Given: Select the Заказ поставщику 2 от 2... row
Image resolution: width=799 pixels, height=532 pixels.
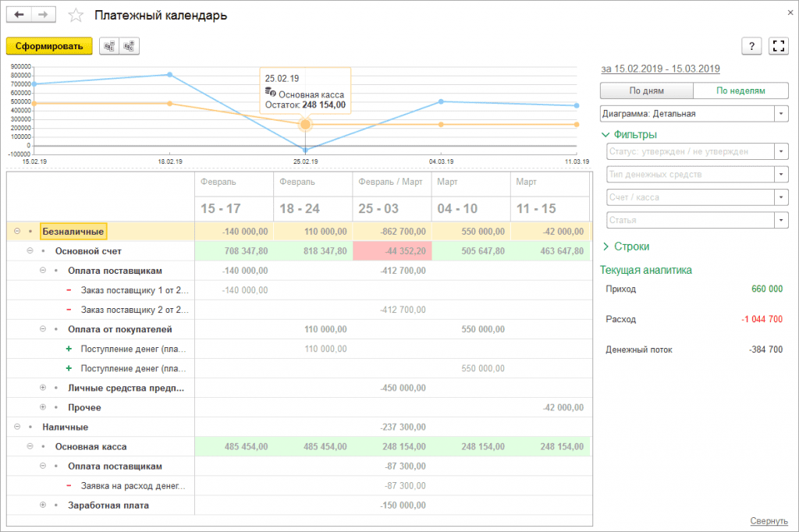Looking at the screenshot, I should point(134,310).
